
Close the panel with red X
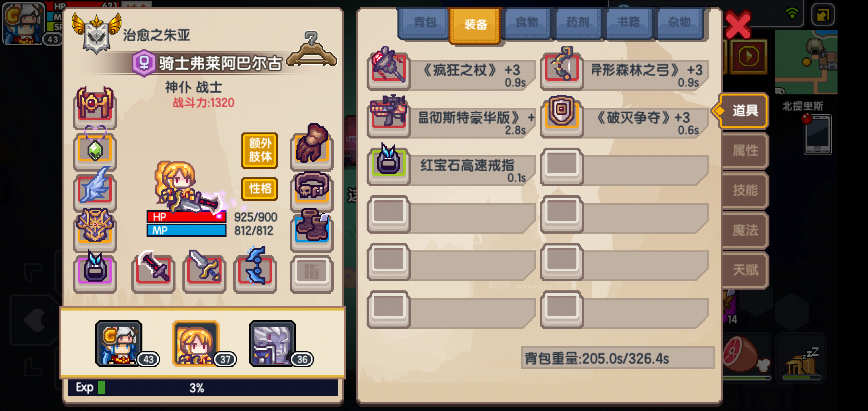(x=738, y=25)
